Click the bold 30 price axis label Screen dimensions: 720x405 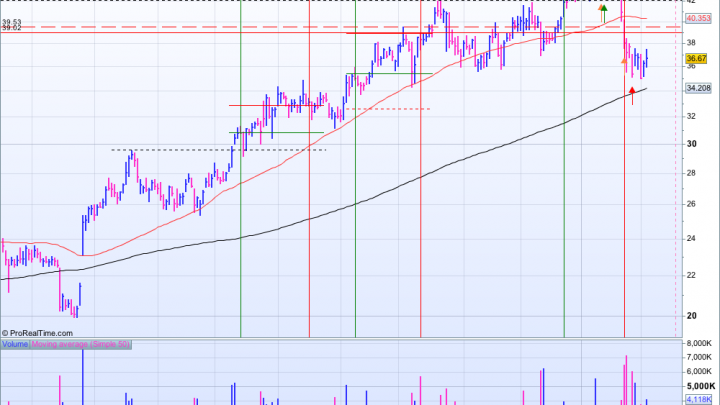pos(692,144)
